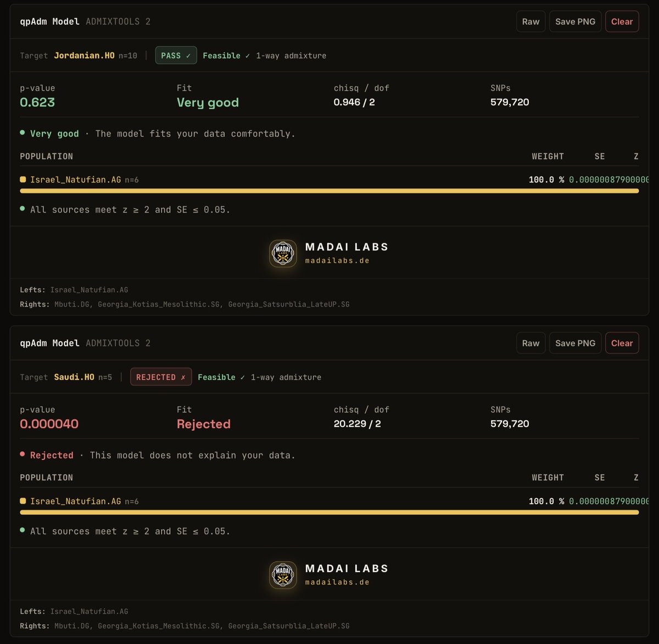Click the Madai Labs logo in Jordanian panel
The width and height of the screenshot is (659, 644).
[283, 254]
